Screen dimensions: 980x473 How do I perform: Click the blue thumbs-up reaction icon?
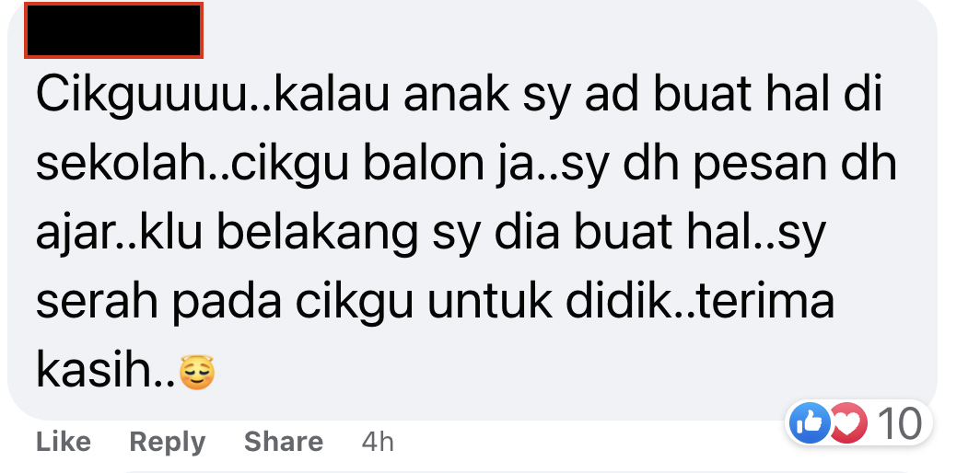[x=810, y=423]
